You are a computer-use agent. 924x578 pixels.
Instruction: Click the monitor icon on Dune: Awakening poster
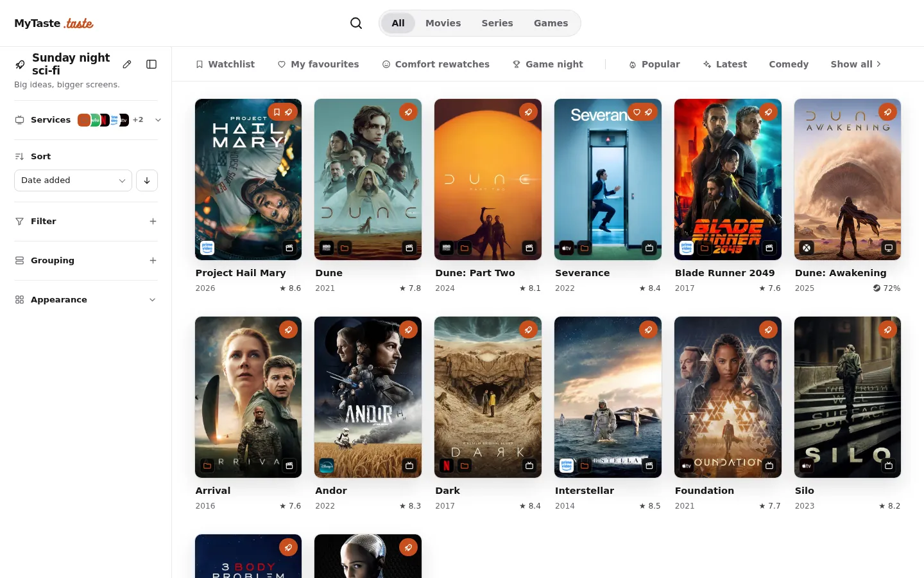(889, 248)
